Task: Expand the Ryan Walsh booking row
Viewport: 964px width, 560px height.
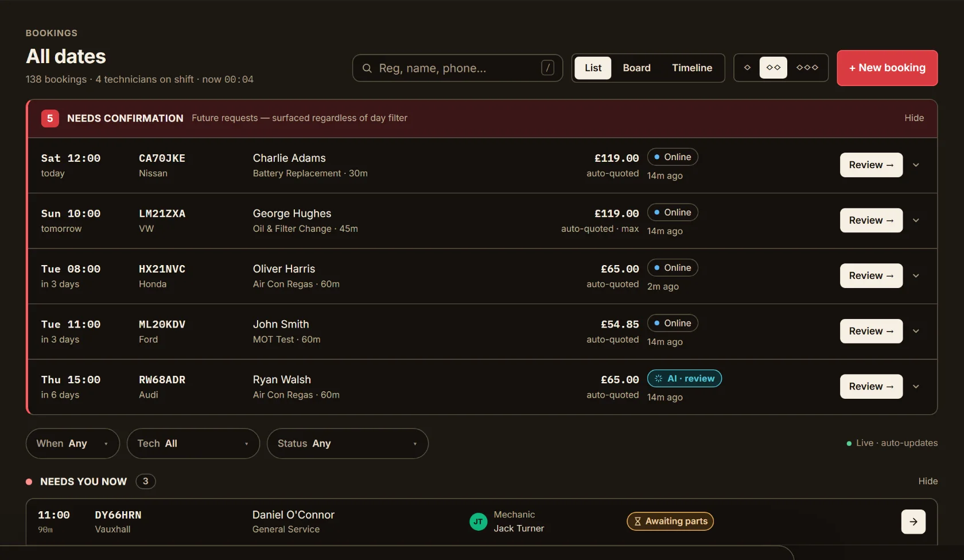Action: (916, 387)
